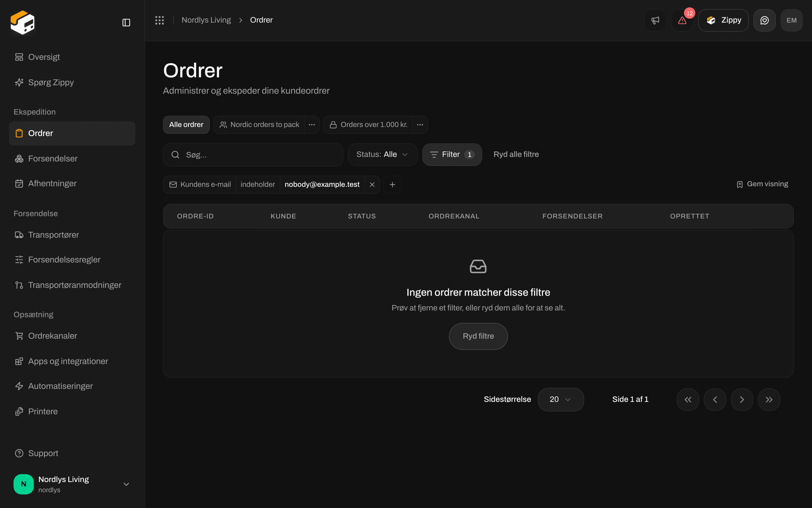
Task: Go to the first page
Action: click(688, 399)
